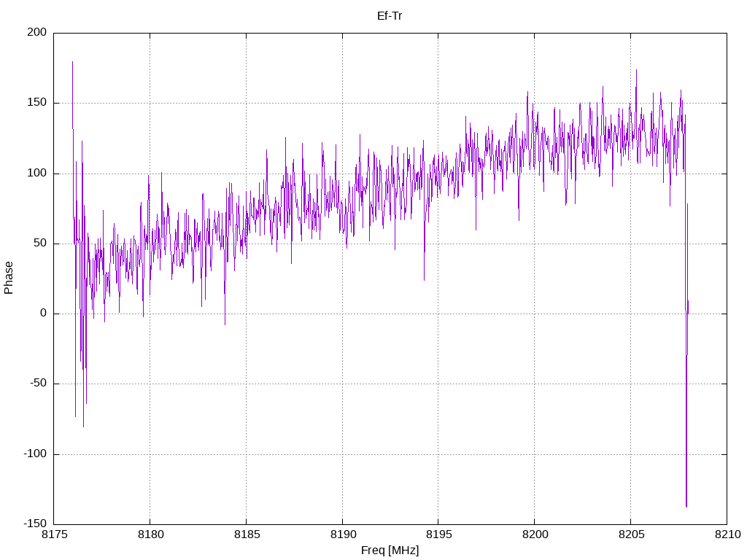Click the 'Phase' y-axis label

click(x=9, y=278)
